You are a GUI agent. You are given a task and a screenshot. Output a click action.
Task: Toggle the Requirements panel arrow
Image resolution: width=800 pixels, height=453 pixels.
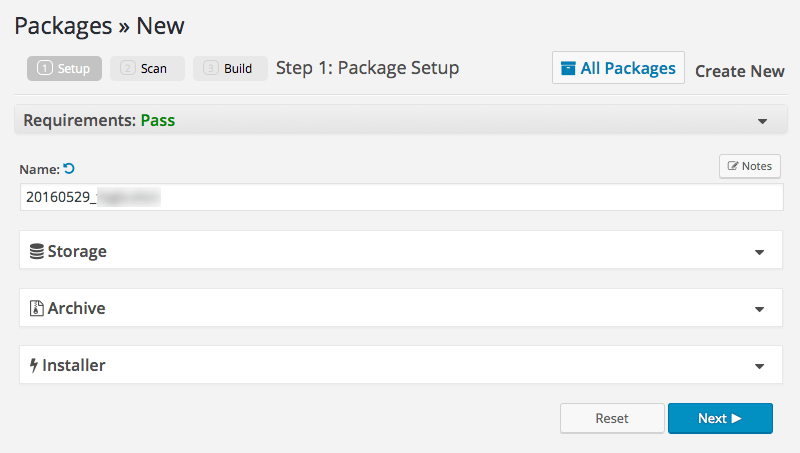762,121
